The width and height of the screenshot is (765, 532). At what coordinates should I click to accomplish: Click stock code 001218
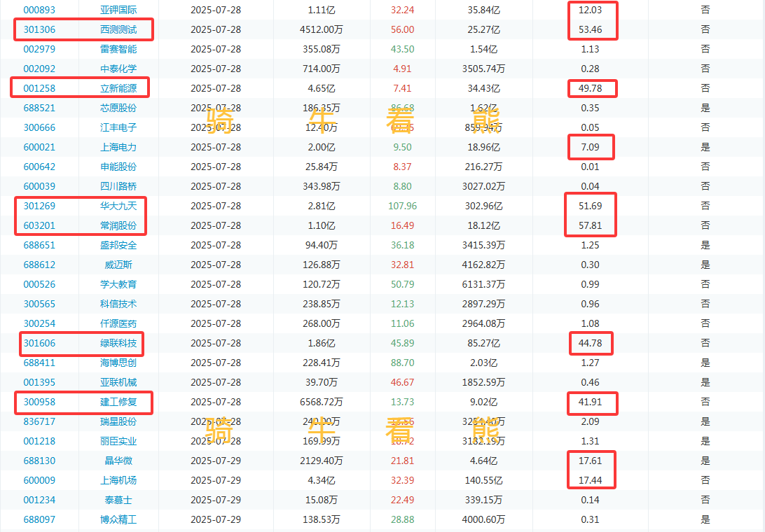(39, 441)
